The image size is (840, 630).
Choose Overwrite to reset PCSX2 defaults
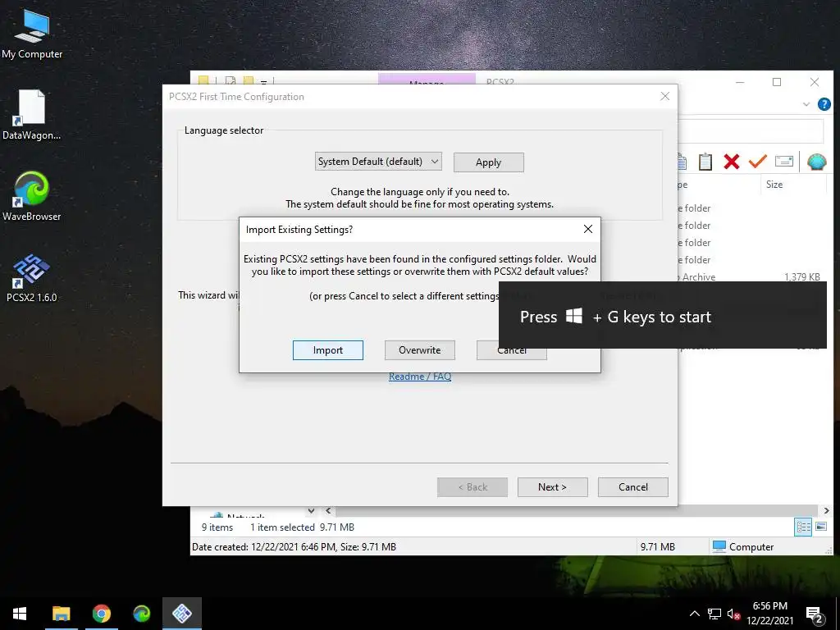pyautogui.click(x=419, y=350)
